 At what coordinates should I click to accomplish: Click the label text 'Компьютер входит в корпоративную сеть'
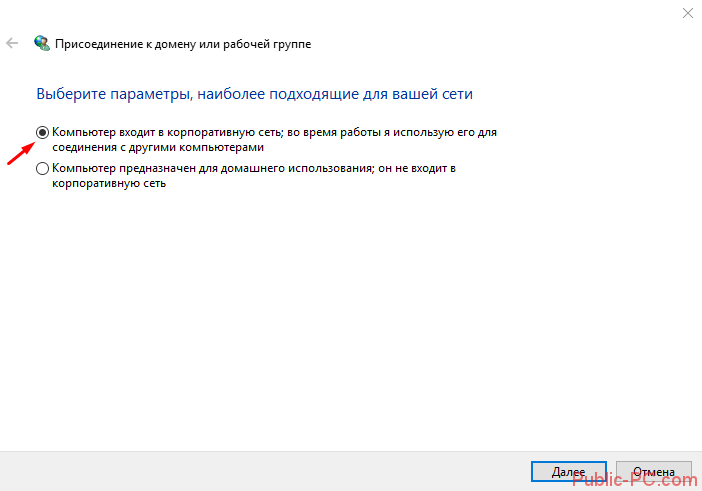click(x=167, y=132)
